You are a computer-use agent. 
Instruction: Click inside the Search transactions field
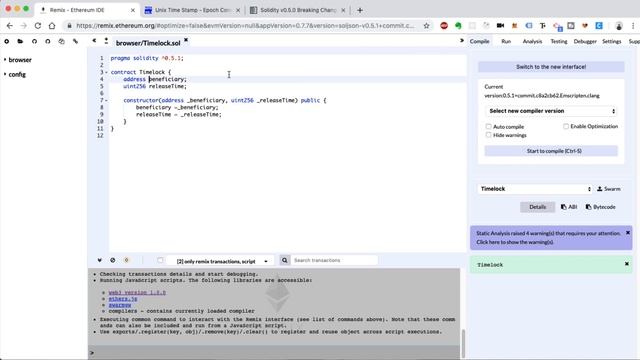(334, 260)
